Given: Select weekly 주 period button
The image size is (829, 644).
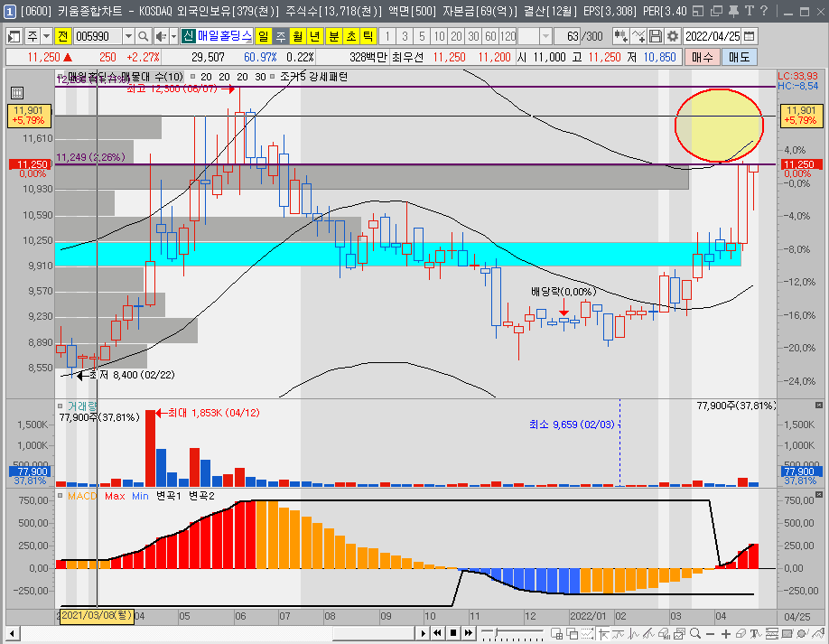Looking at the screenshot, I should coord(280,36).
